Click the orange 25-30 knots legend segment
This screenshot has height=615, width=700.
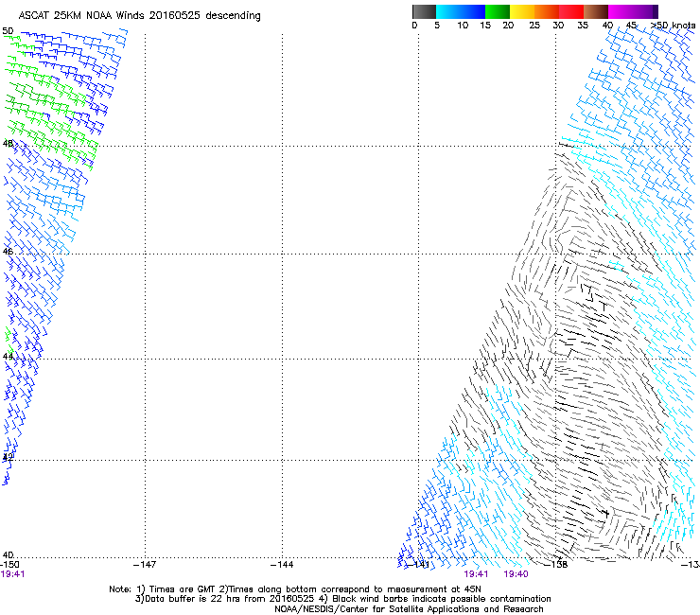tap(547, 11)
